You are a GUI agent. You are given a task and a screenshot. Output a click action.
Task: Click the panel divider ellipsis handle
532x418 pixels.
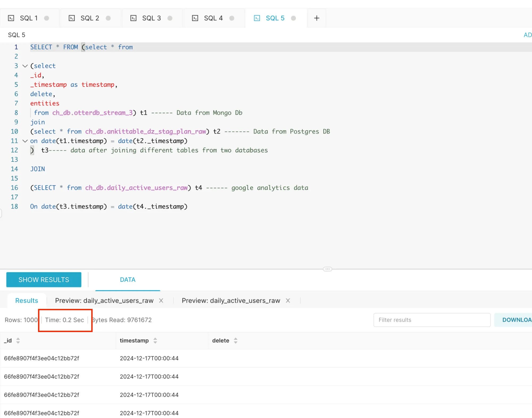(327, 269)
